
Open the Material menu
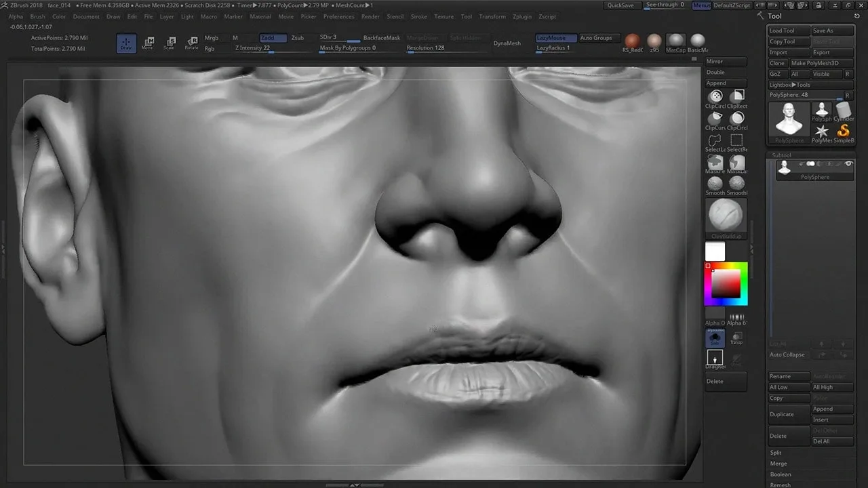click(260, 16)
